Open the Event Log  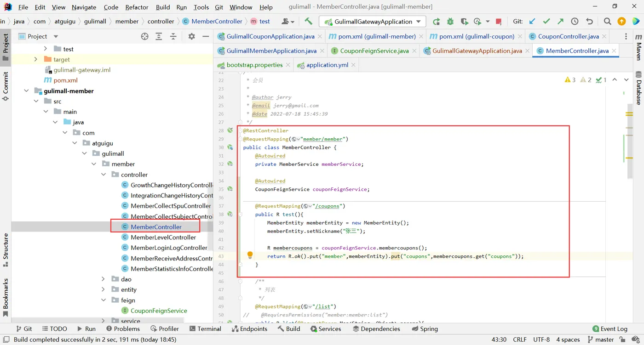point(610,328)
